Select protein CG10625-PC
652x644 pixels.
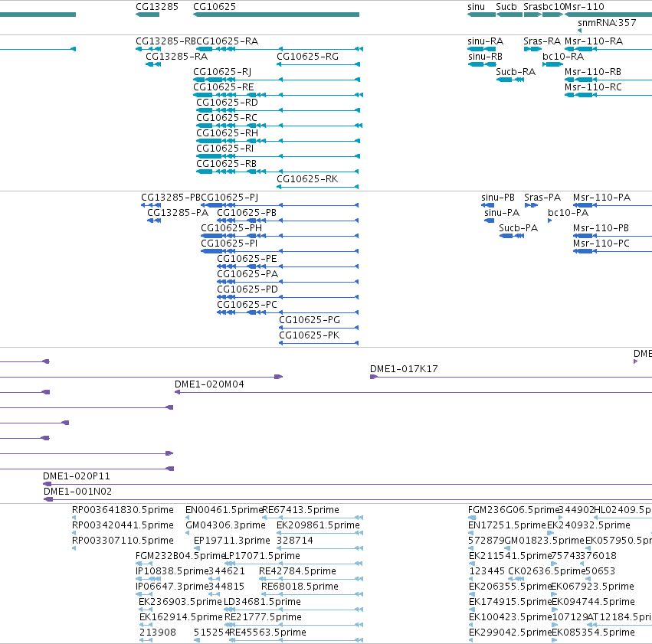(247, 305)
